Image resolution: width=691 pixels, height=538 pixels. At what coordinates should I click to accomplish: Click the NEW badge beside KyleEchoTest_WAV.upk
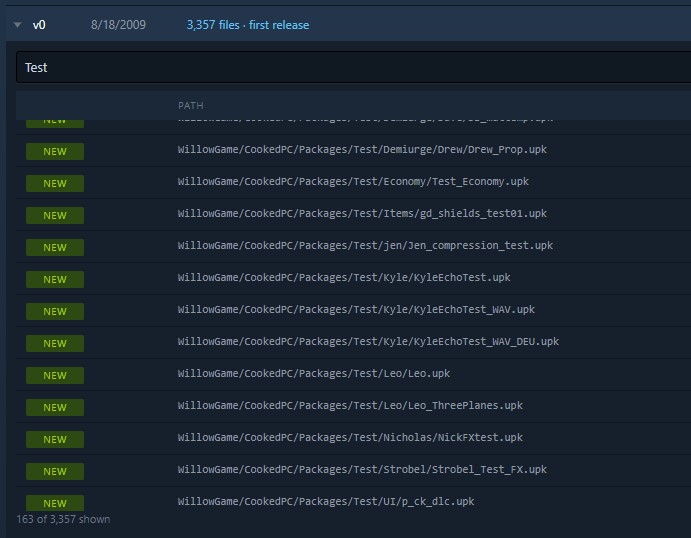[55, 312]
